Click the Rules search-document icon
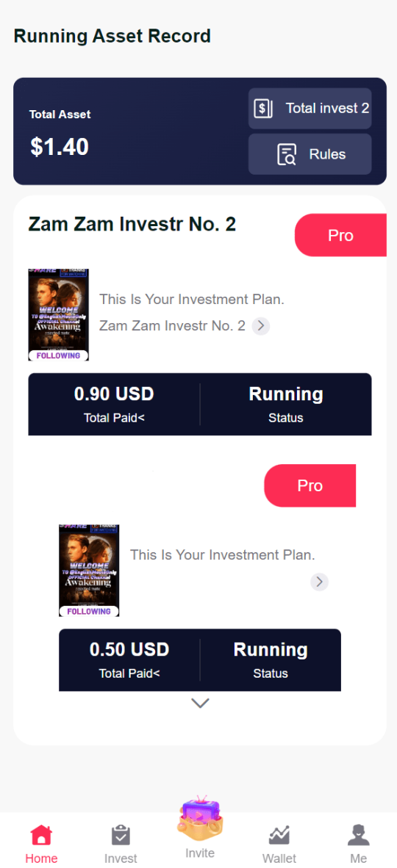Screen dimensions: 397x868 click(287, 154)
